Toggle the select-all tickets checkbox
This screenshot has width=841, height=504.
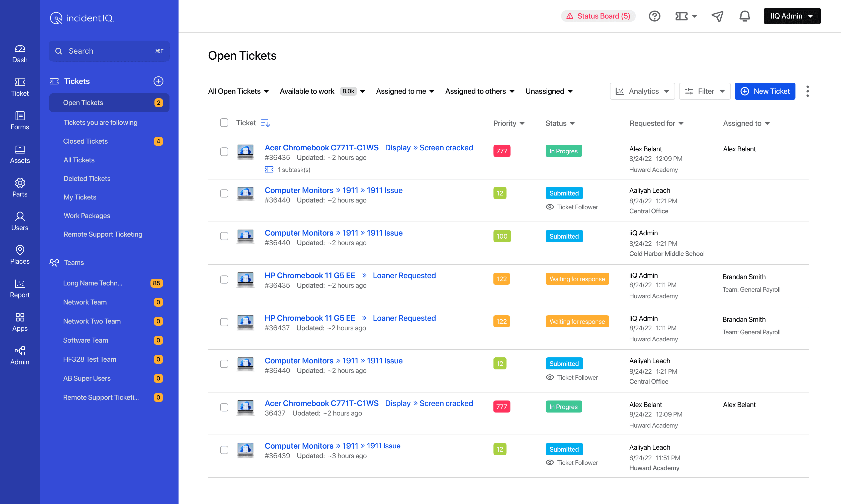coord(224,123)
